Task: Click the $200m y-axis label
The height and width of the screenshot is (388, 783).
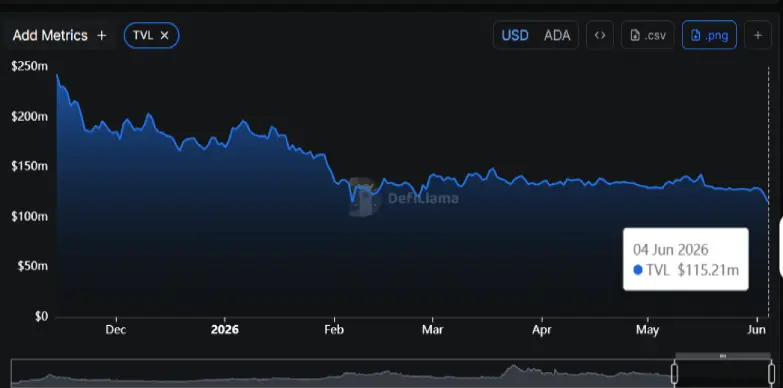Action: (x=29, y=116)
